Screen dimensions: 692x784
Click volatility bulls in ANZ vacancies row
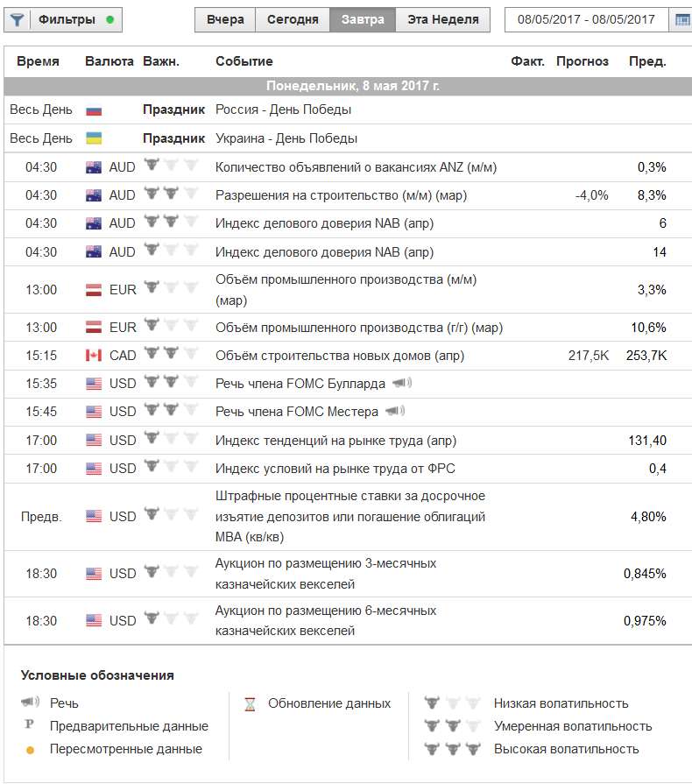click(171, 165)
